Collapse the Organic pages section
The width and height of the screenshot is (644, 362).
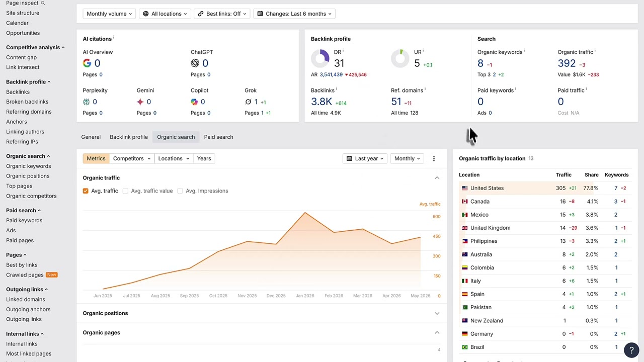point(437,333)
